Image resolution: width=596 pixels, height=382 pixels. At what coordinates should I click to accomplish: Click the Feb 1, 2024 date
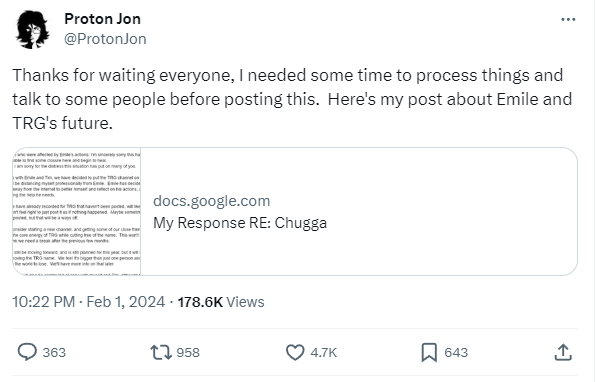tap(126, 302)
